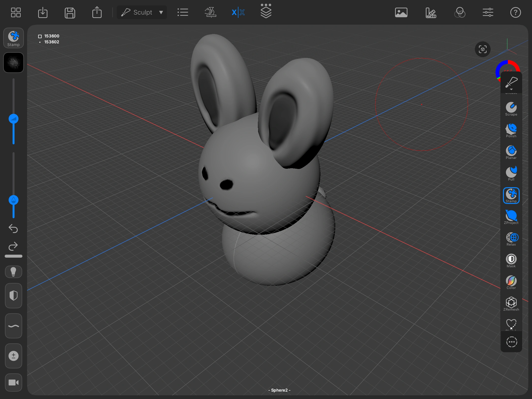Image resolution: width=532 pixels, height=399 pixels.
Task: Open the scene objects list
Action: point(183,12)
